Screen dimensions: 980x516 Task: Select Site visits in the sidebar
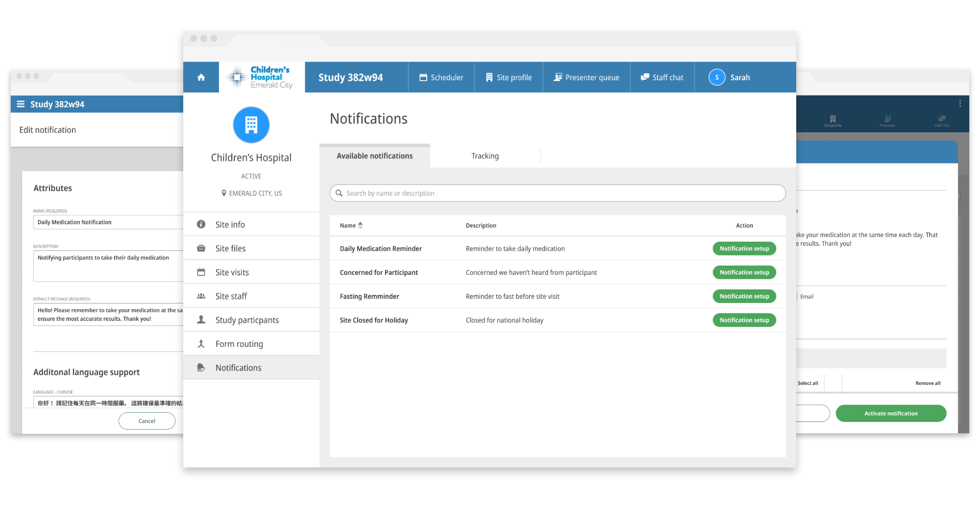pos(232,272)
